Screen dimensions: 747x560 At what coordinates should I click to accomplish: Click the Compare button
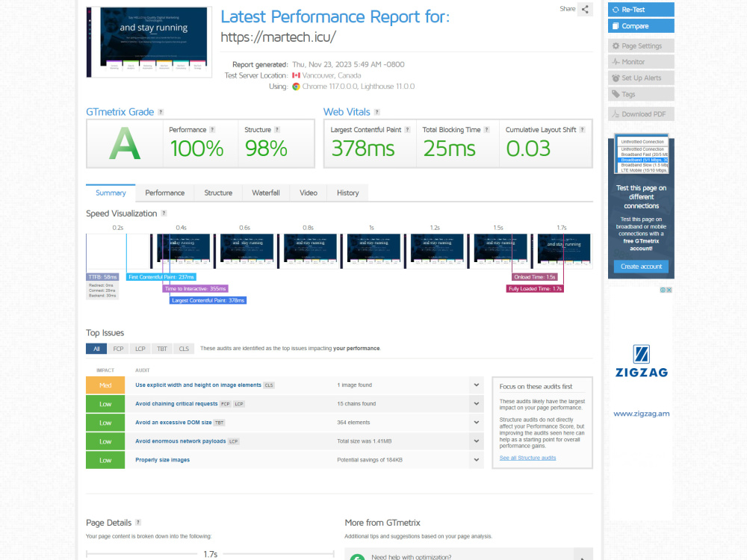tap(641, 25)
